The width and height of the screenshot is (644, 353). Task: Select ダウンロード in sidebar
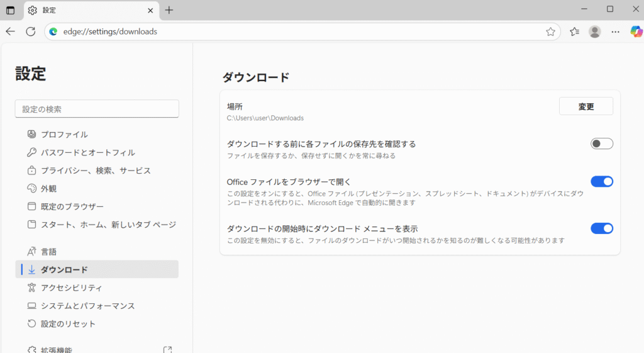97,269
